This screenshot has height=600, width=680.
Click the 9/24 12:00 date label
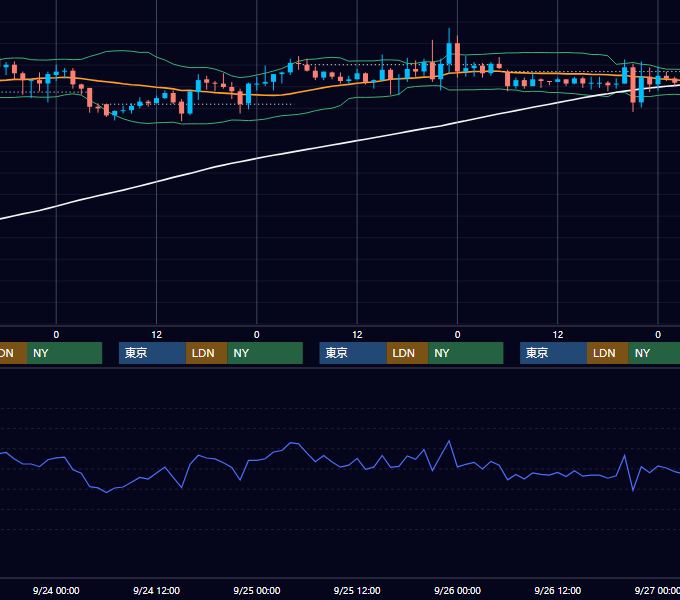click(x=156, y=590)
